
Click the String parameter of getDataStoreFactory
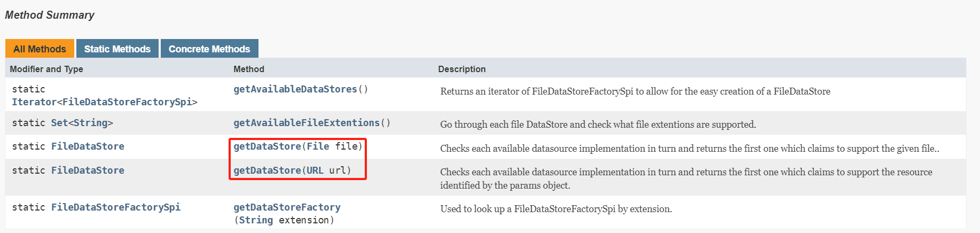[x=256, y=220]
